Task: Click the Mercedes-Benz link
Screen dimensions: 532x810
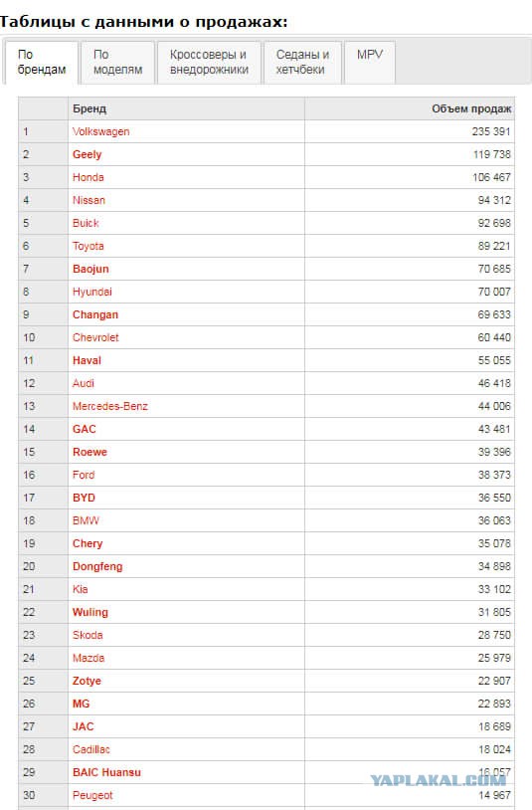Action: 110,406
